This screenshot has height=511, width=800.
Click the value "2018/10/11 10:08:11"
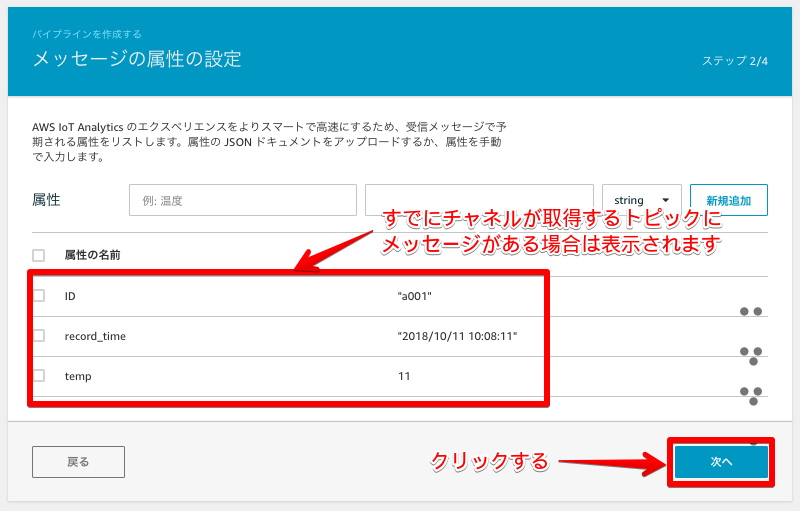[x=457, y=336]
